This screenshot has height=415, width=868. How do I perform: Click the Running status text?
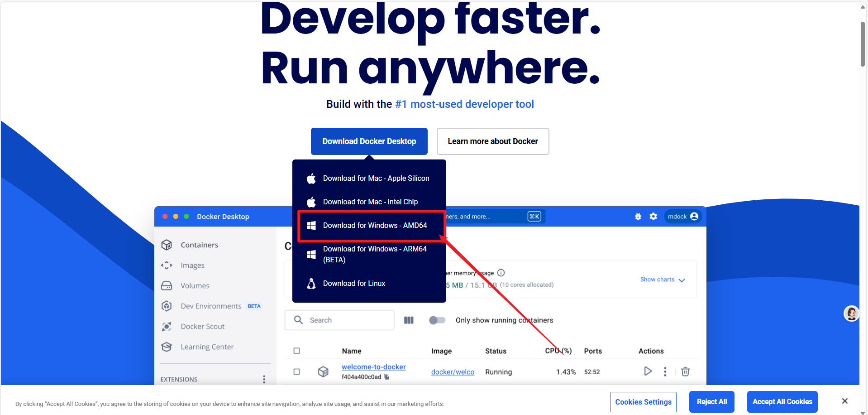(x=499, y=372)
